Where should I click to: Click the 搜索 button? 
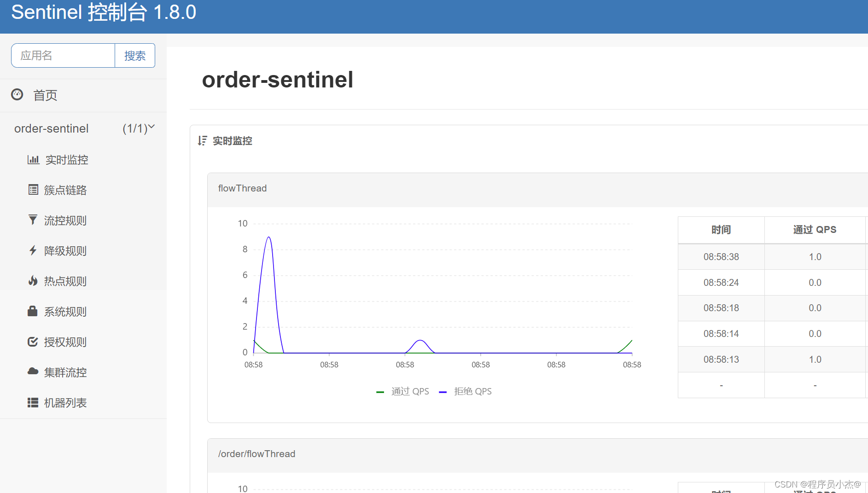tap(135, 56)
